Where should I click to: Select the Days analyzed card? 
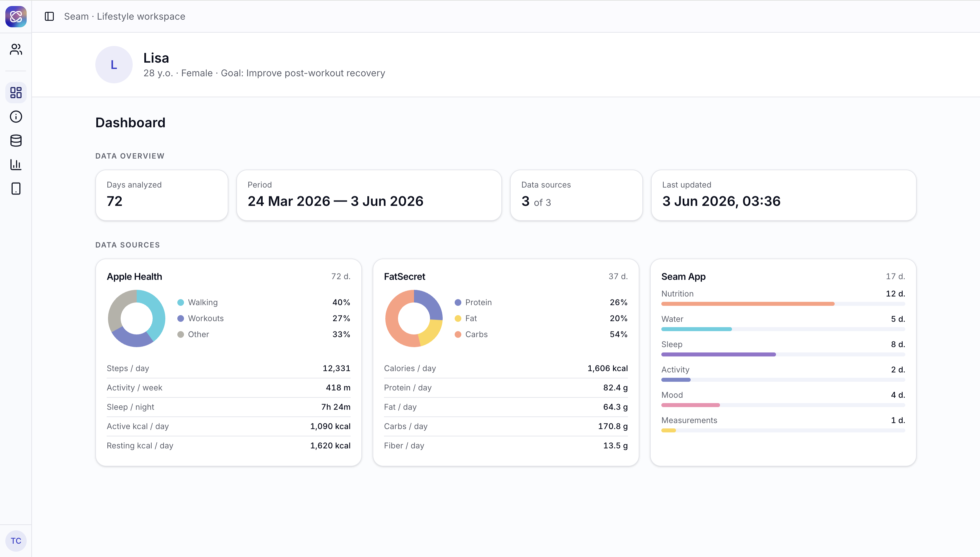coord(162,195)
